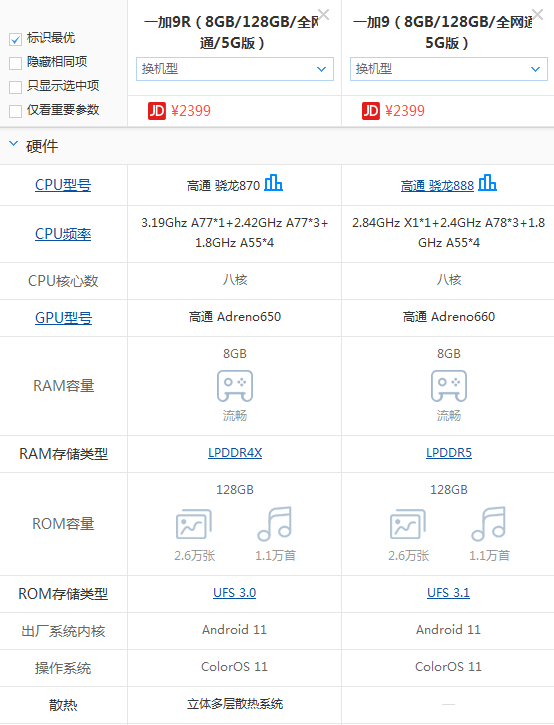Remove 一加9R from comparison with close X
554x725 pixels.
coord(324,15)
